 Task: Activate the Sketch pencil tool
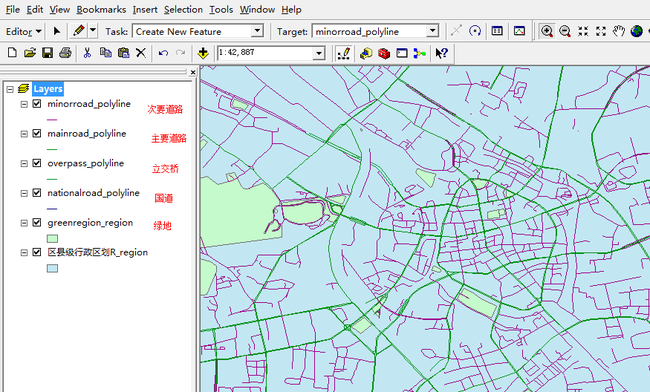[78, 31]
